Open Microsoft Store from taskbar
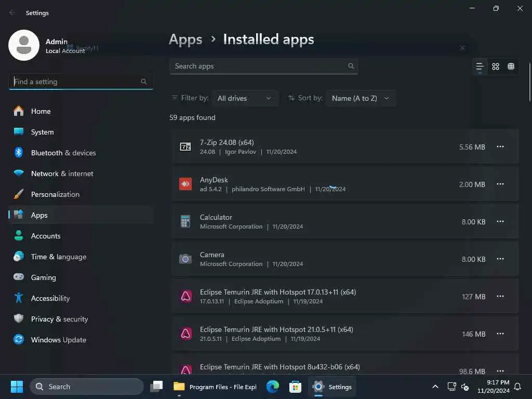The image size is (532, 399). (x=295, y=387)
